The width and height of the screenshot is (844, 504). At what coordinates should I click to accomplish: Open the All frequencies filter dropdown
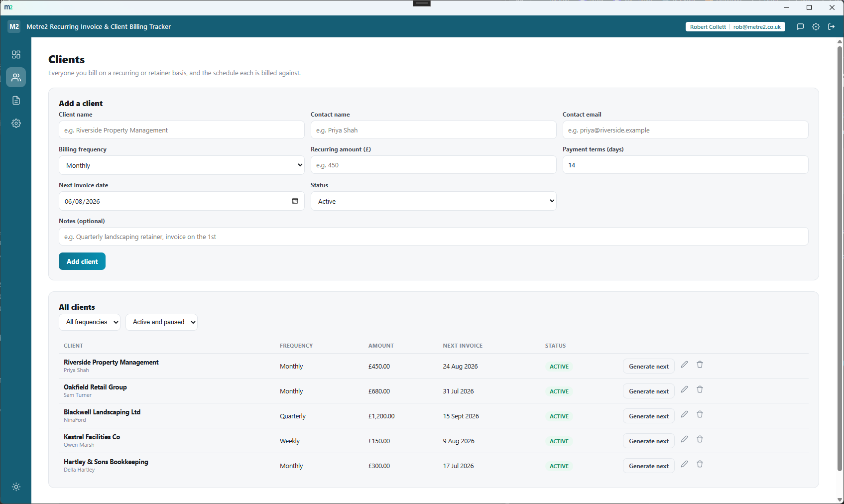90,322
